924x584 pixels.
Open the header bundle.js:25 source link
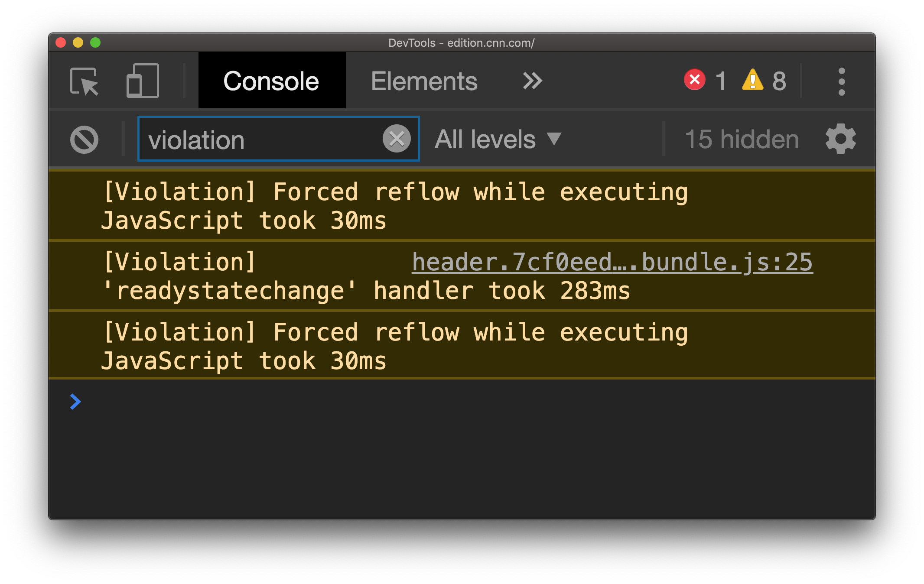coord(612,262)
